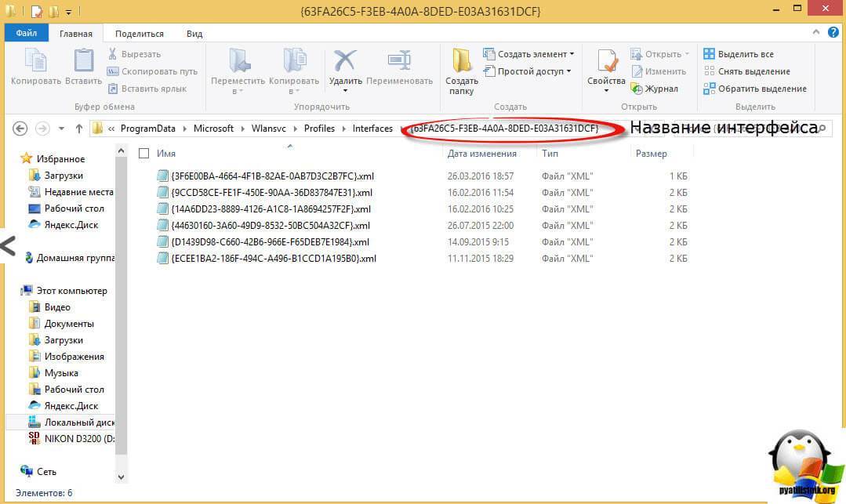Open Яндекс.Диск under Избранное in sidebar
846x504 pixels.
[71, 224]
